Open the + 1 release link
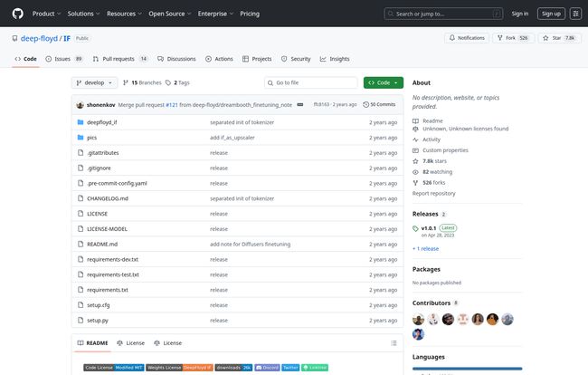The image size is (588, 375). coord(425,249)
